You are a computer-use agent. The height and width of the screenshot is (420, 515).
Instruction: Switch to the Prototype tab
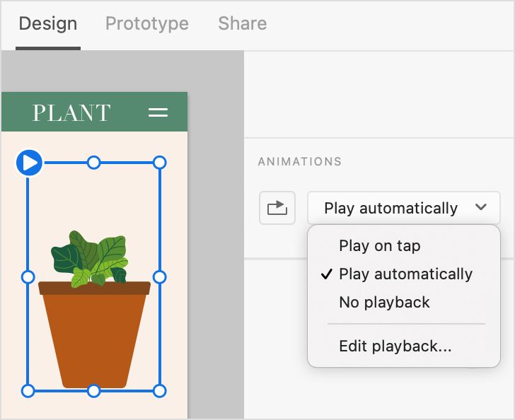147,23
